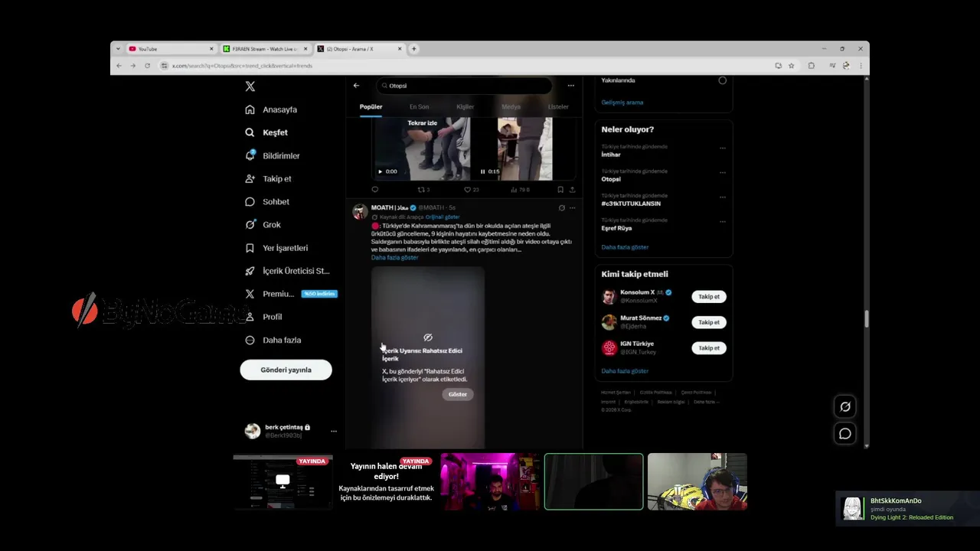Show more trends via Daha fazla göster
The width and height of the screenshot is (980, 551).
click(x=625, y=247)
